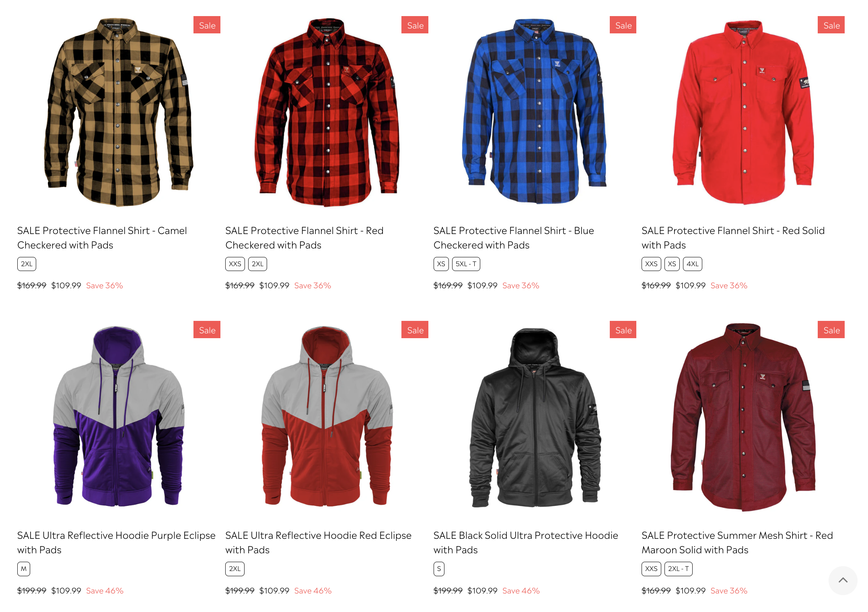This screenshot has height=612, width=868.
Task: Open the Blue Checkered flannel shirt image
Action: click(535, 111)
